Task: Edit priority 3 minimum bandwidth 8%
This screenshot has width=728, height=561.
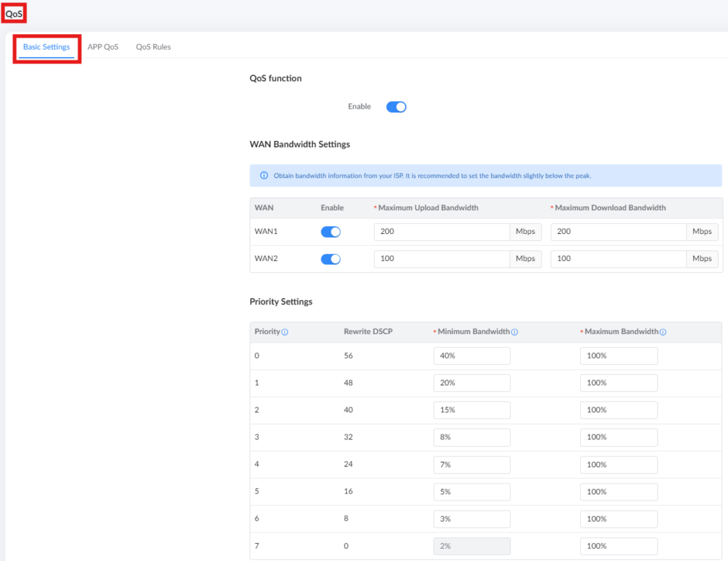Action: (472, 437)
